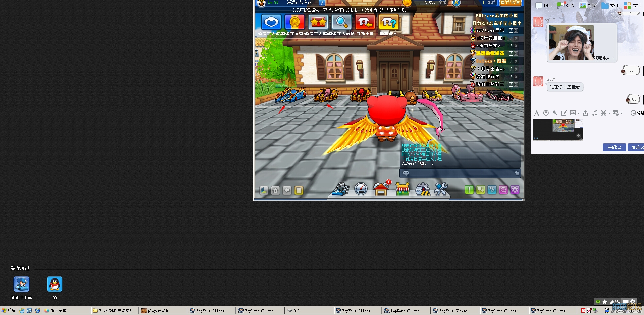The width and height of the screenshot is (644, 315).
Task: Open the speedometer gauge icon
Action: coord(361,189)
